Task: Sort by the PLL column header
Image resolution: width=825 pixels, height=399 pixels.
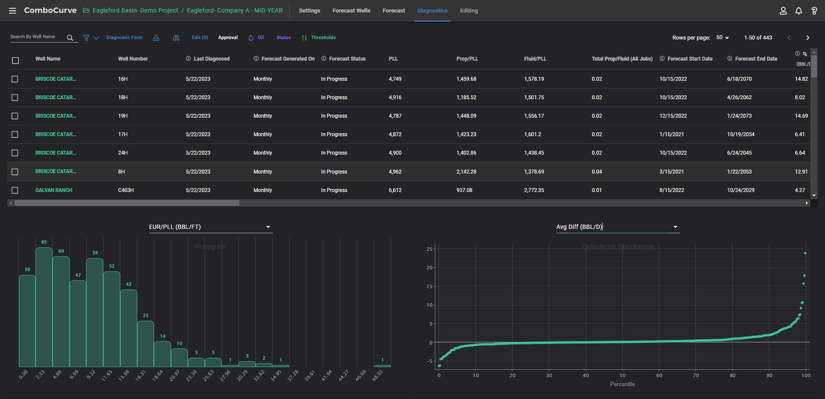Action: pos(393,59)
